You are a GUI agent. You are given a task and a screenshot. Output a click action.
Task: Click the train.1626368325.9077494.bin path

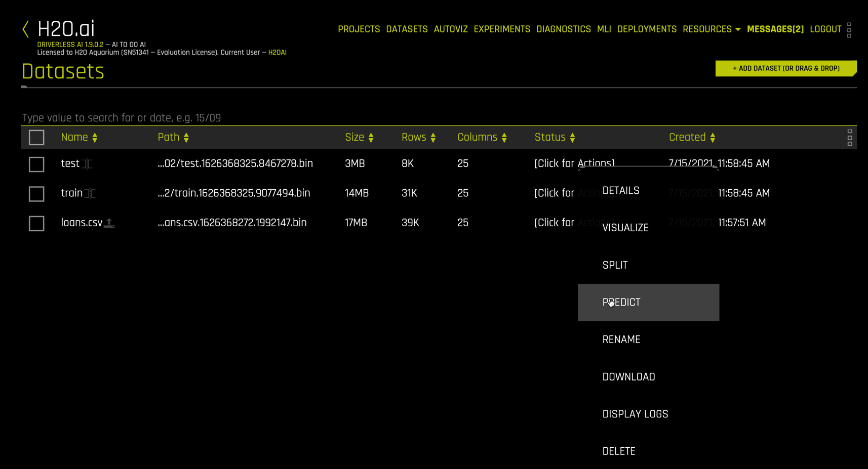coord(233,193)
